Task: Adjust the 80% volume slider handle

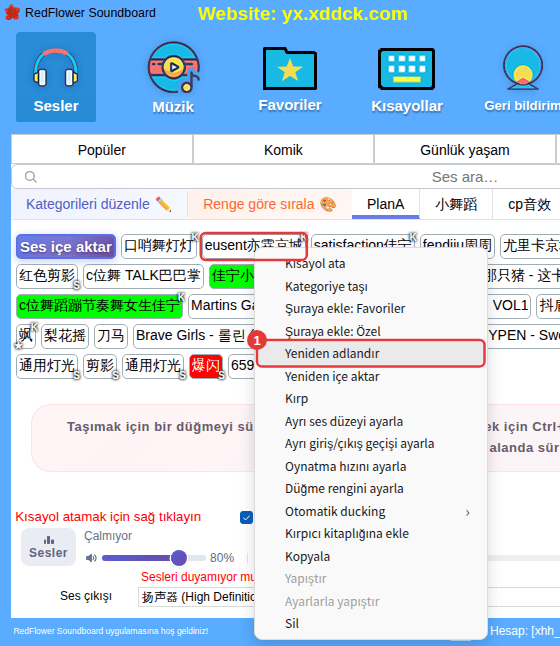Action: point(178,558)
